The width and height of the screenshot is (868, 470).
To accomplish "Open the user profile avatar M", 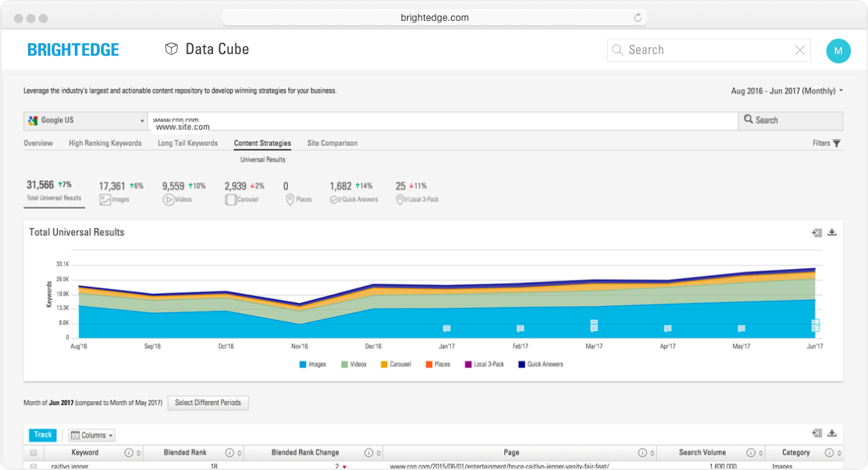I will tap(838, 51).
